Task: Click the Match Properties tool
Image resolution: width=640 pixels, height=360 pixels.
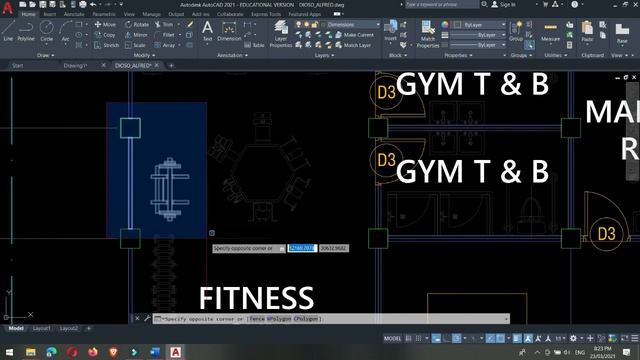Action: click(428, 34)
